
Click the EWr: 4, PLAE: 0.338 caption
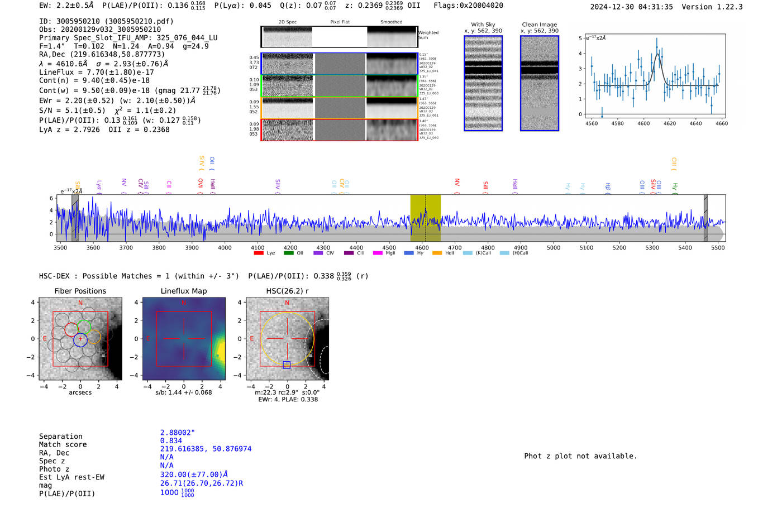click(288, 400)
